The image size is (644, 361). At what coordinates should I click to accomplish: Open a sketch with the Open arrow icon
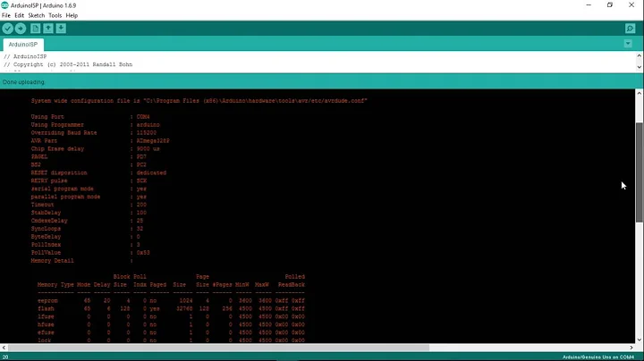(48, 29)
